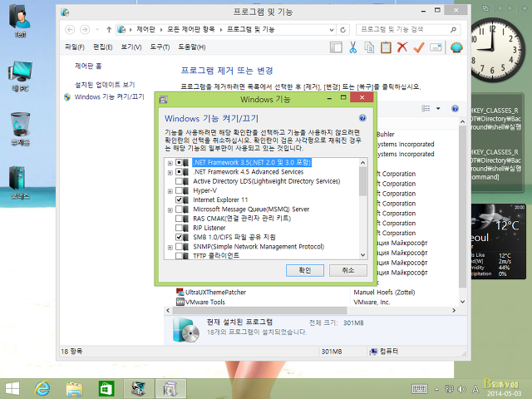
Task: Click Windows 기능 켜기/끄기 sidebar link
Action: coord(109,97)
